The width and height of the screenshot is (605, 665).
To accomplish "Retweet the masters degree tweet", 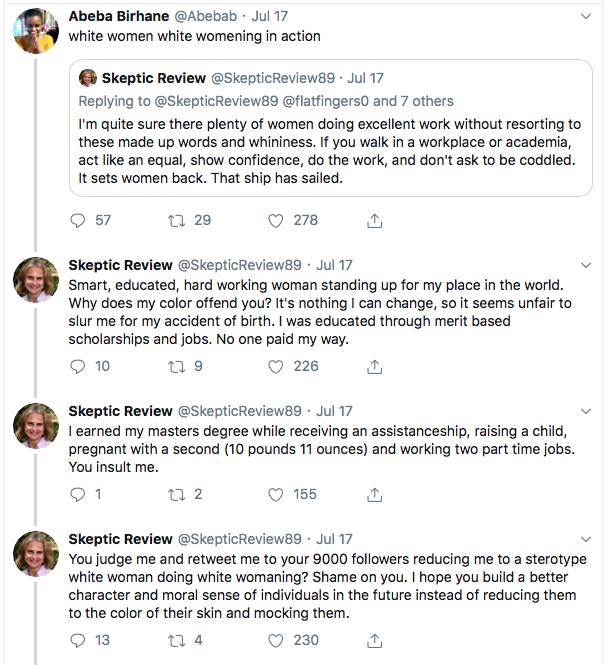I will pyautogui.click(x=176, y=494).
